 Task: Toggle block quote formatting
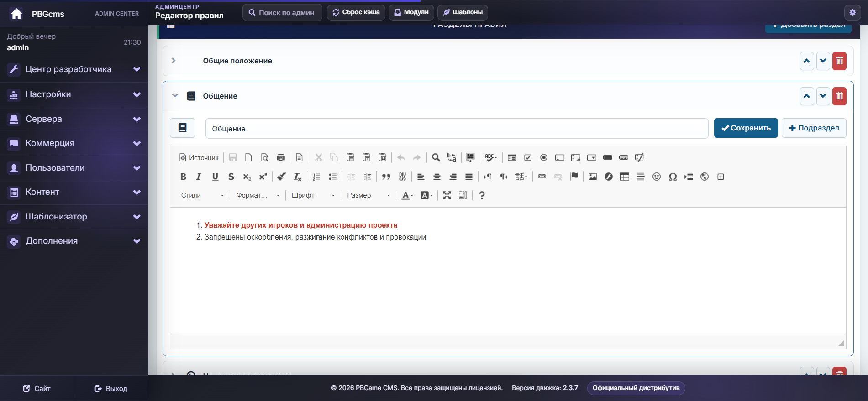(x=386, y=177)
